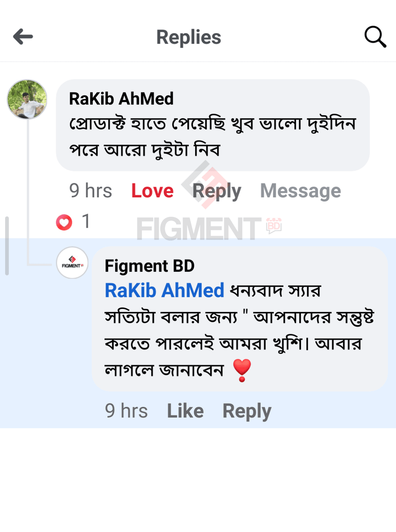
Task: Tap 9 hrs timestamp under Figment reply
Action: click(x=126, y=411)
